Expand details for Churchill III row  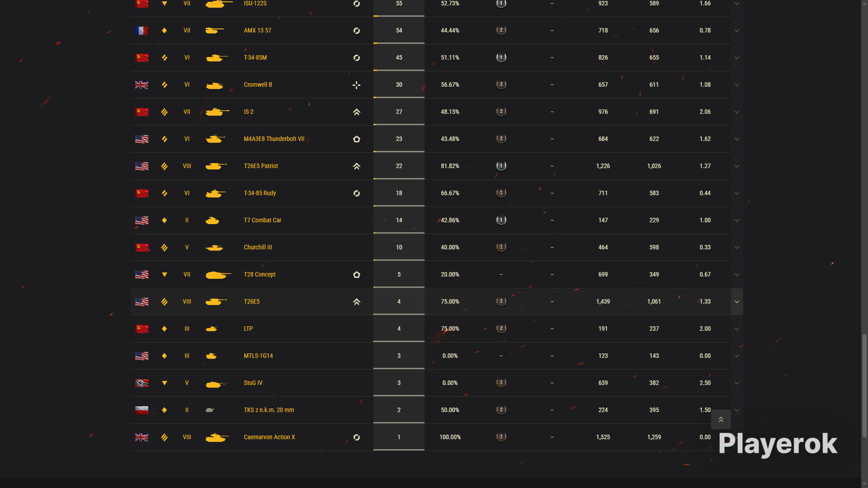click(x=737, y=247)
